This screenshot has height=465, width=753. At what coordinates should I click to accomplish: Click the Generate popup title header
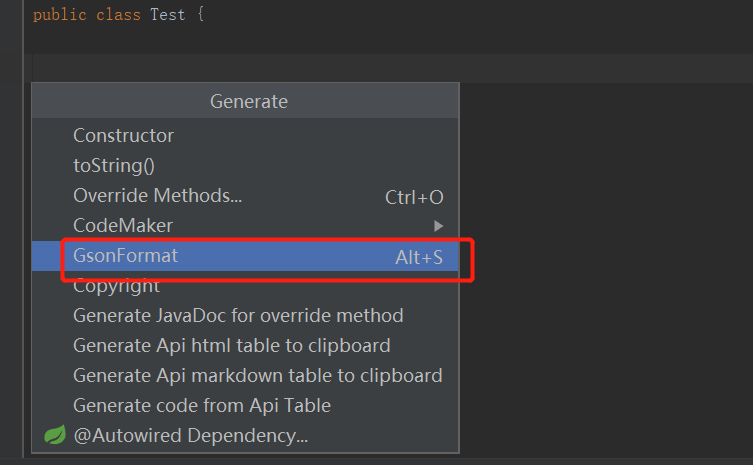[x=248, y=101]
